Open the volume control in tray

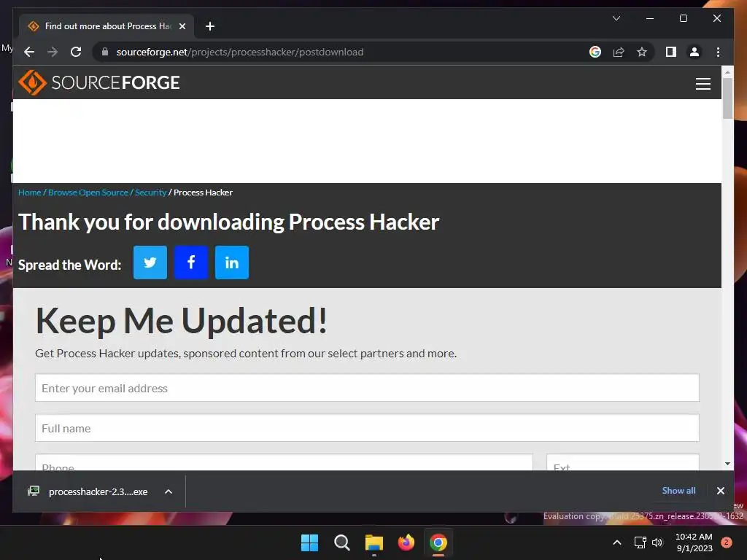point(657,542)
